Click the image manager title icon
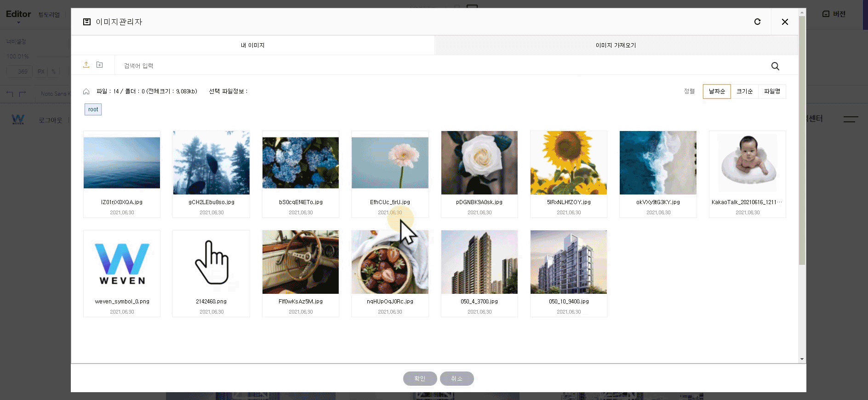Viewport: 868px width, 400px height. pos(86,22)
